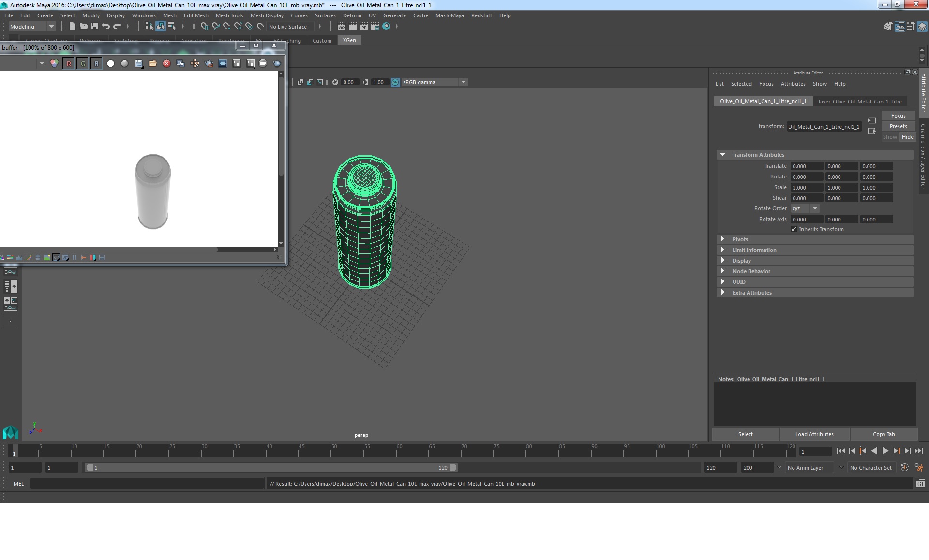Switch to the XGen shelf tab

coord(349,40)
